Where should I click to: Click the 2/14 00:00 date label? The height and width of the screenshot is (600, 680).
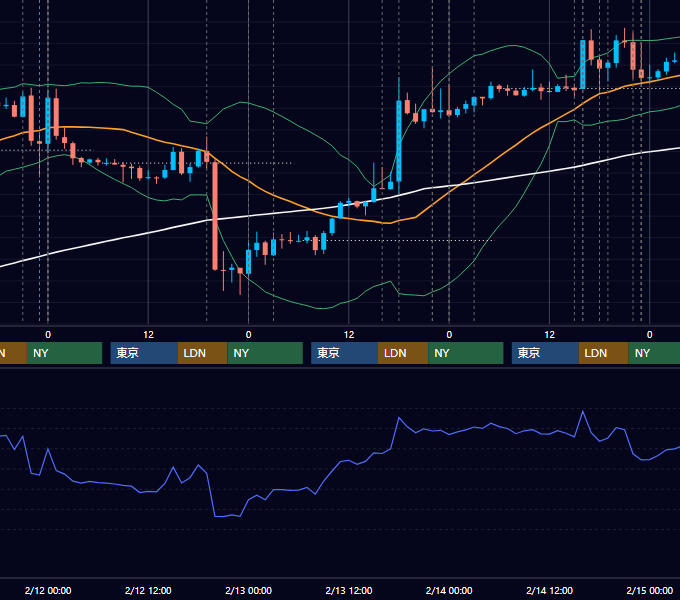[449, 590]
